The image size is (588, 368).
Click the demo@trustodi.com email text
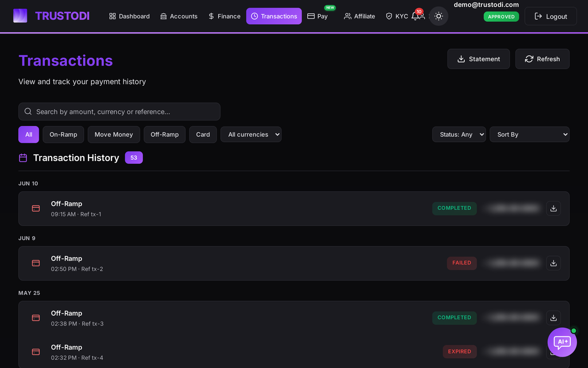coord(486,5)
